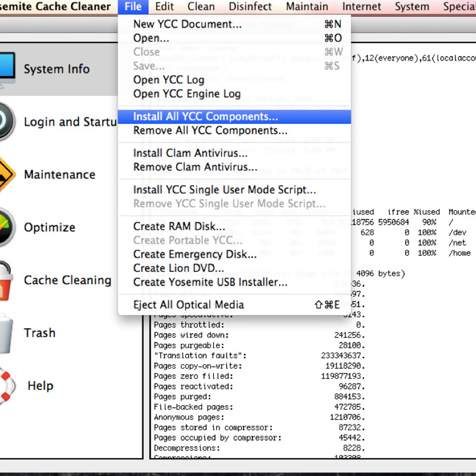Open the Internet menu

362,7
